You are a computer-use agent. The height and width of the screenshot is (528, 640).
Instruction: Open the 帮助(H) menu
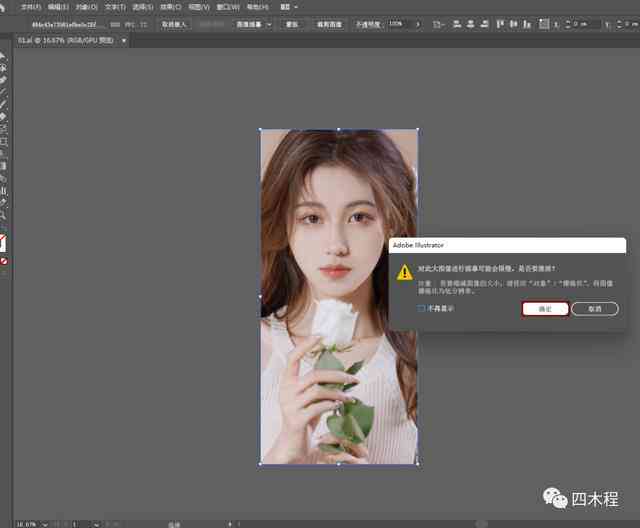[x=258, y=7]
